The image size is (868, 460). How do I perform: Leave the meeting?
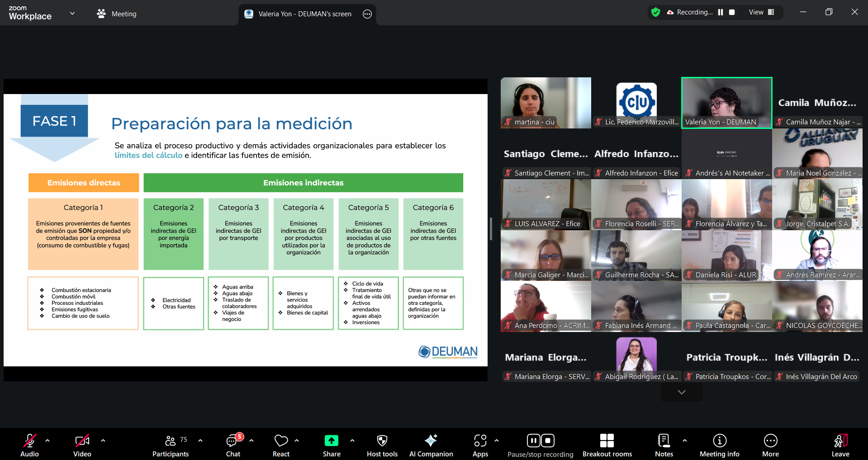840,446
